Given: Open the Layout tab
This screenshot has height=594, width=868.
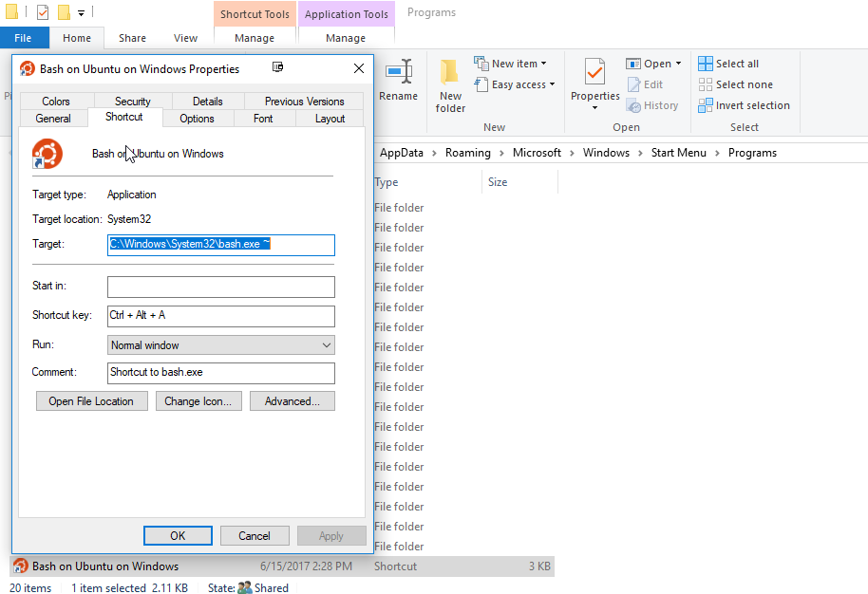Looking at the screenshot, I should 330,119.
